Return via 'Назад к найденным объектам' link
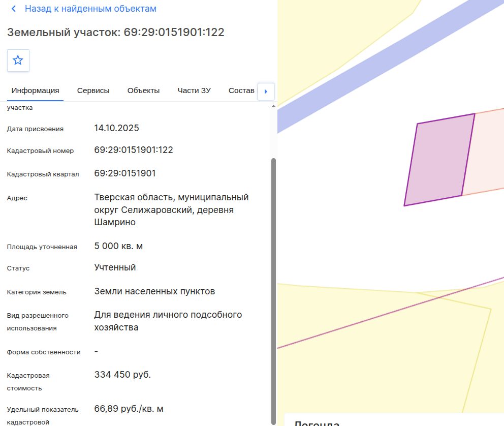 [x=90, y=9]
